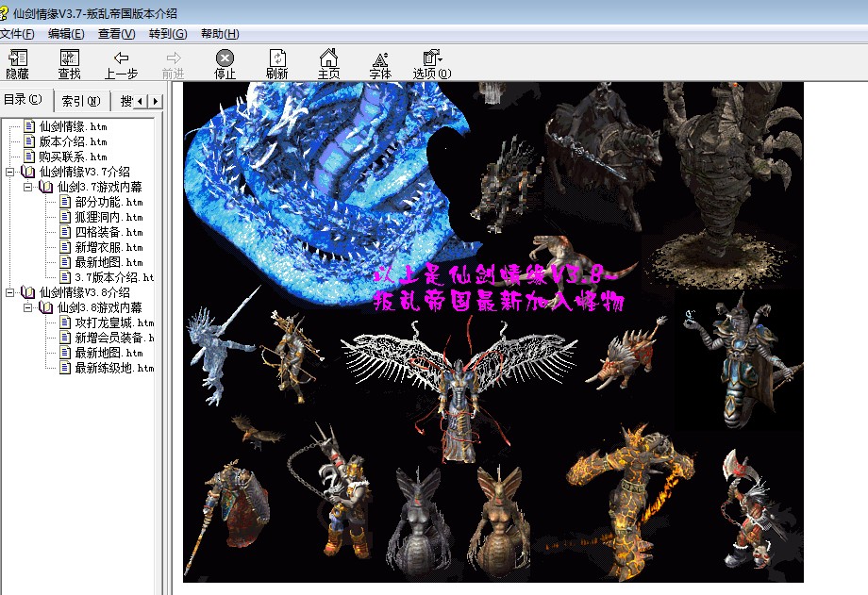Go back with 上一步 arrow
The image size is (868, 595).
[x=121, y=64]
